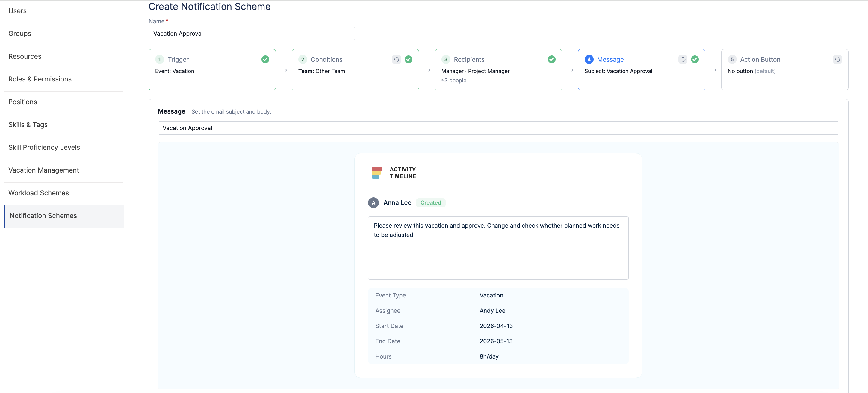Click the green checkmark on Recipients step
868x393 pixels.
click(x=552, y=59)
